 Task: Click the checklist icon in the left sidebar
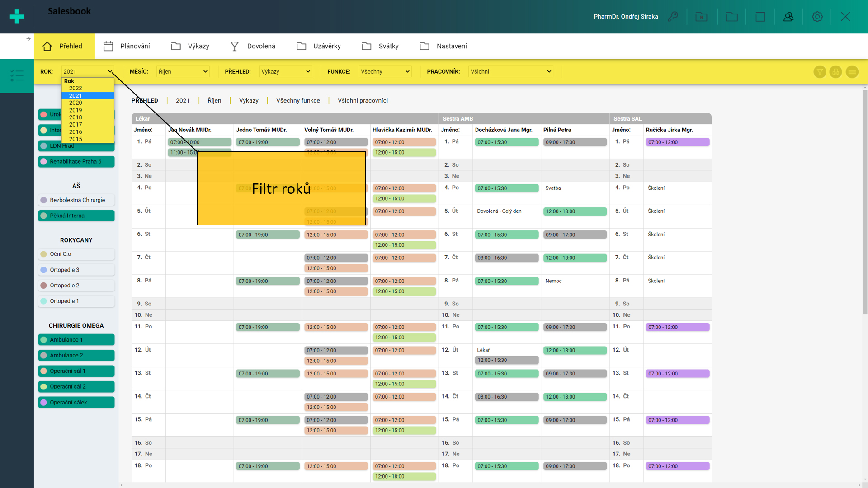coord(17,75)
